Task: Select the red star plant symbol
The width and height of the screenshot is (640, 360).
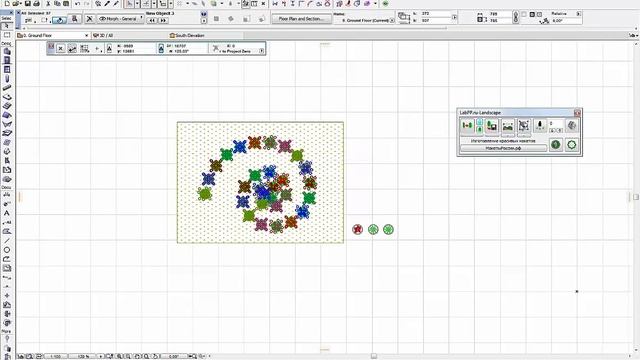Action: point(358,229)
